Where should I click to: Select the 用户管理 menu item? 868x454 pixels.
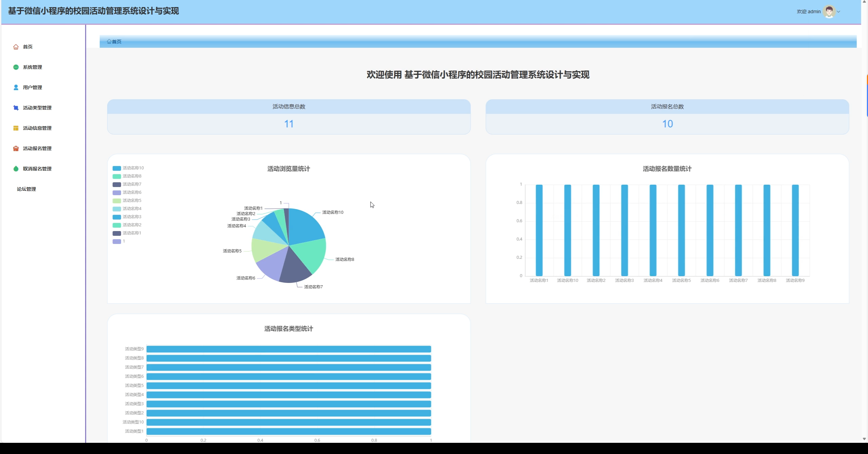(x=33, y=87)
